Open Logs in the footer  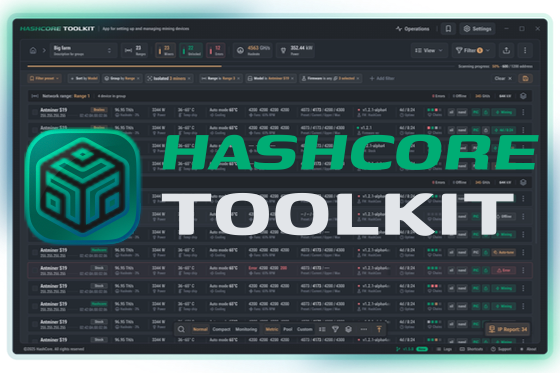[x=444, y=349]
